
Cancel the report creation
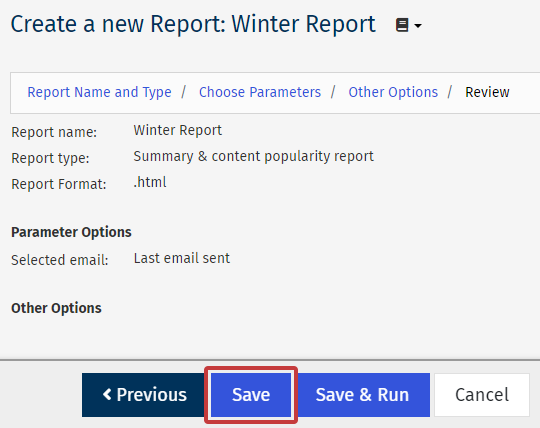[x=482, y=395]
